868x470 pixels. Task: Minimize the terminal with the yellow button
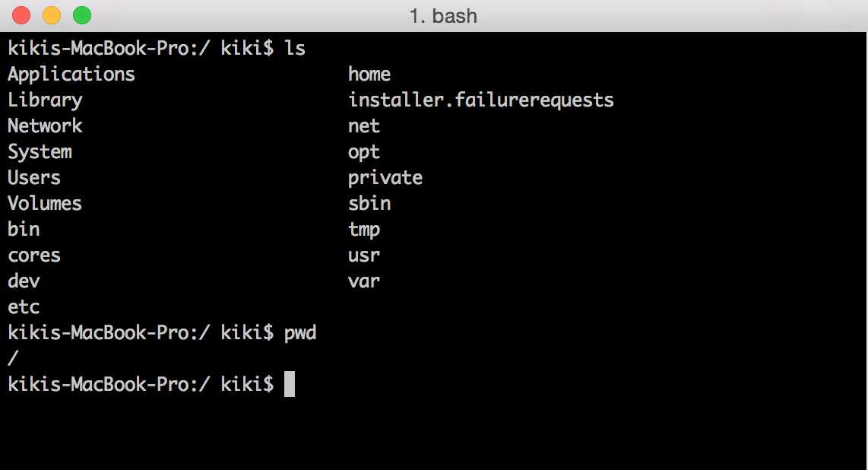point(52,14)
